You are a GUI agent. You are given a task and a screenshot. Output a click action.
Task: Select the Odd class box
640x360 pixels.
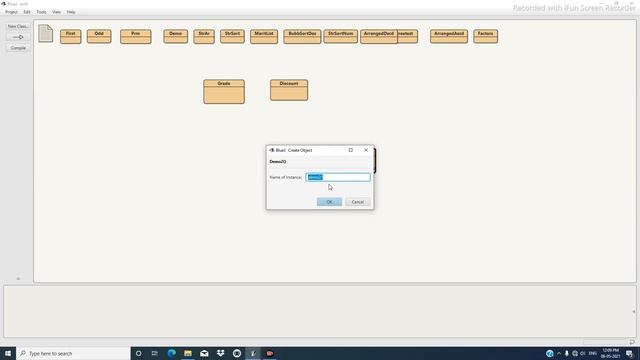(99, 36)
